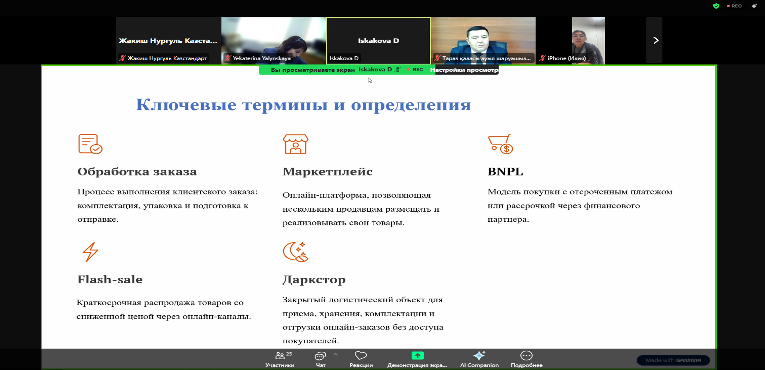Click the BNPL heading
This screenshot has height=370, width=765.
(x=505, y=172)
